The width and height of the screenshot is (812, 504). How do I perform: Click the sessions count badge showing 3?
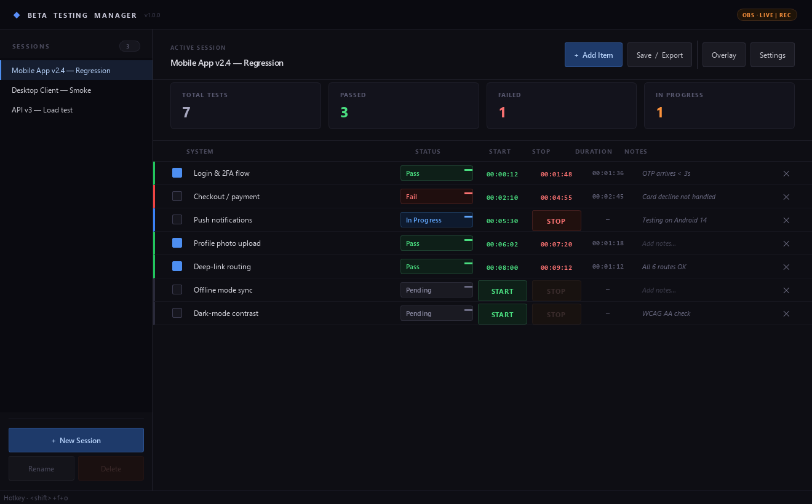click(x=129, y=46)
